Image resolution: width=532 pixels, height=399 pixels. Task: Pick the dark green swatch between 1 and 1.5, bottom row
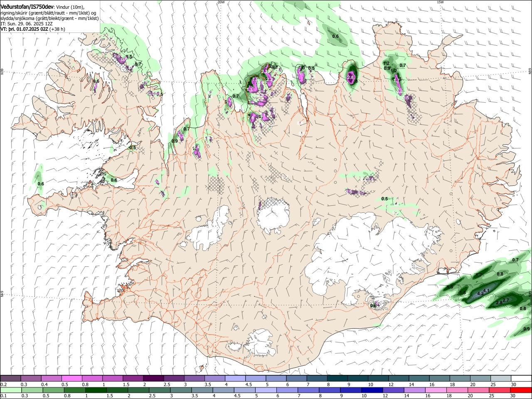[x=96, y=390]
